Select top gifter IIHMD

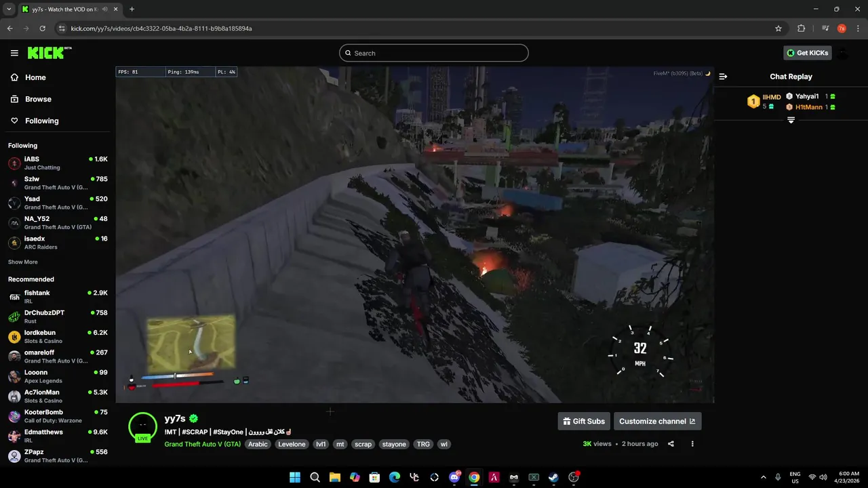coord(764,102)
